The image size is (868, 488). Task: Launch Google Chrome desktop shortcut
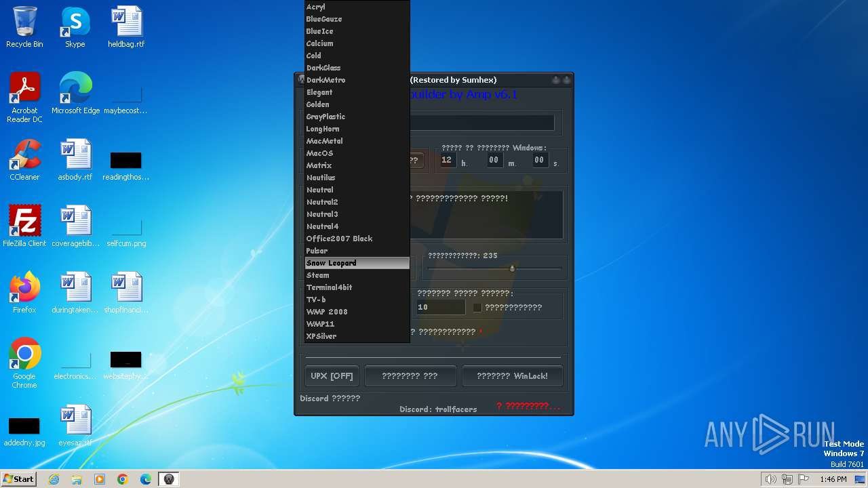click(x=24, y=363)
